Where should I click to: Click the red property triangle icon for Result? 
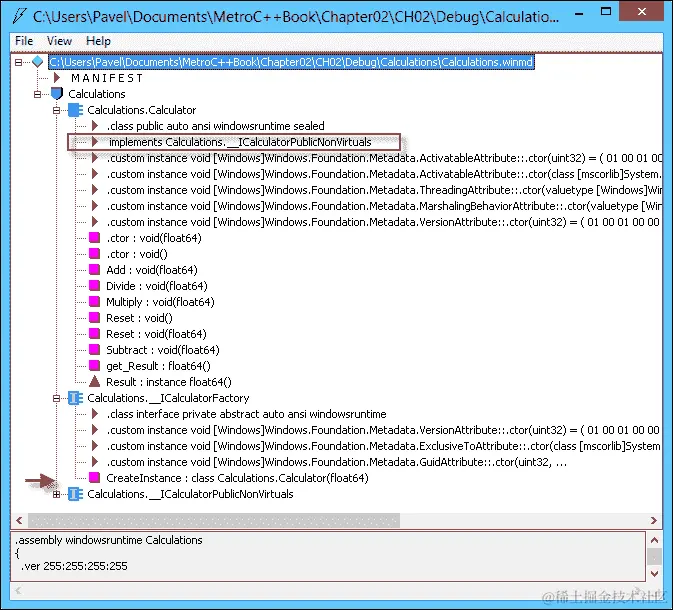(x=94, y=381)
